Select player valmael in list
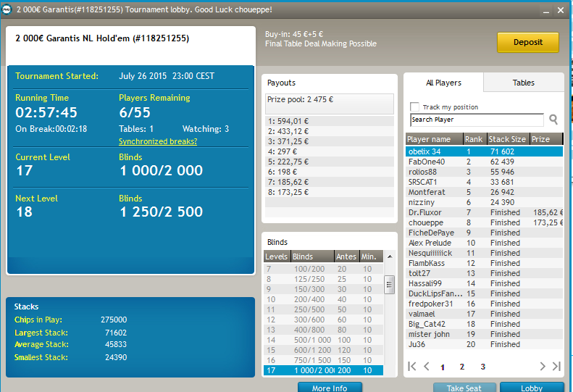This screenshot has height=392, width=573. tap(484, 314)
